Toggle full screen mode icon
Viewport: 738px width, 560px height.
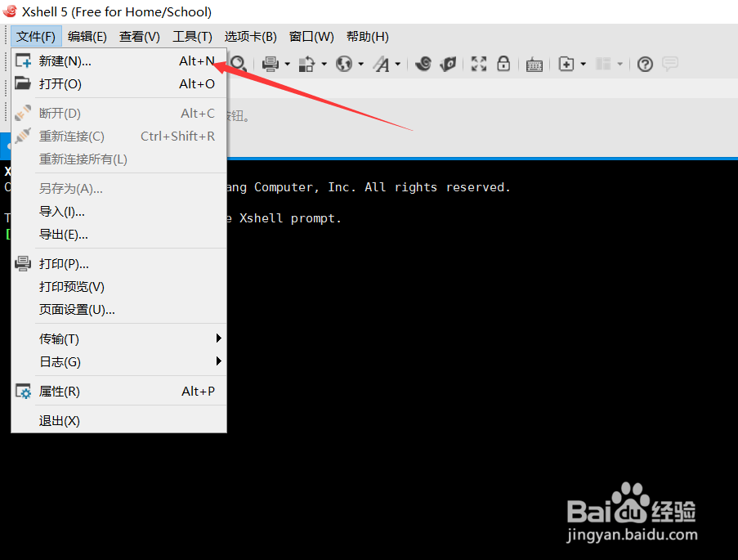tap(479, 63)
